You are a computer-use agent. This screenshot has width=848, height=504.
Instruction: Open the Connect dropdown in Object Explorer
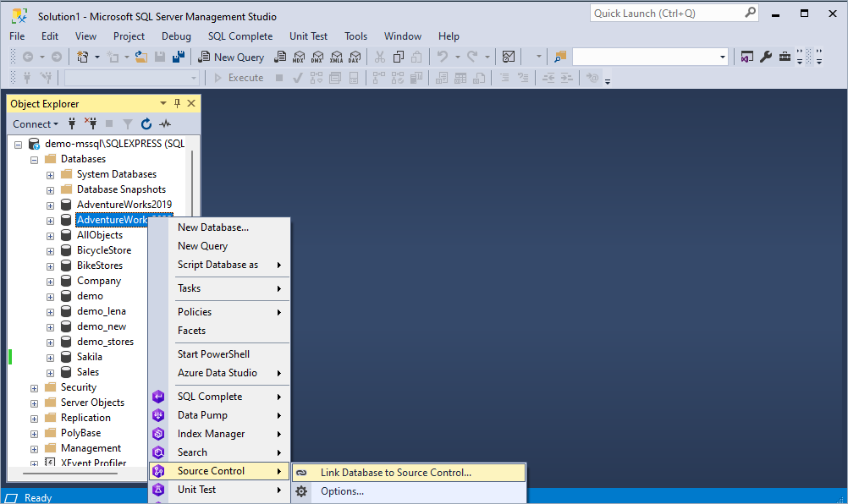36,123
